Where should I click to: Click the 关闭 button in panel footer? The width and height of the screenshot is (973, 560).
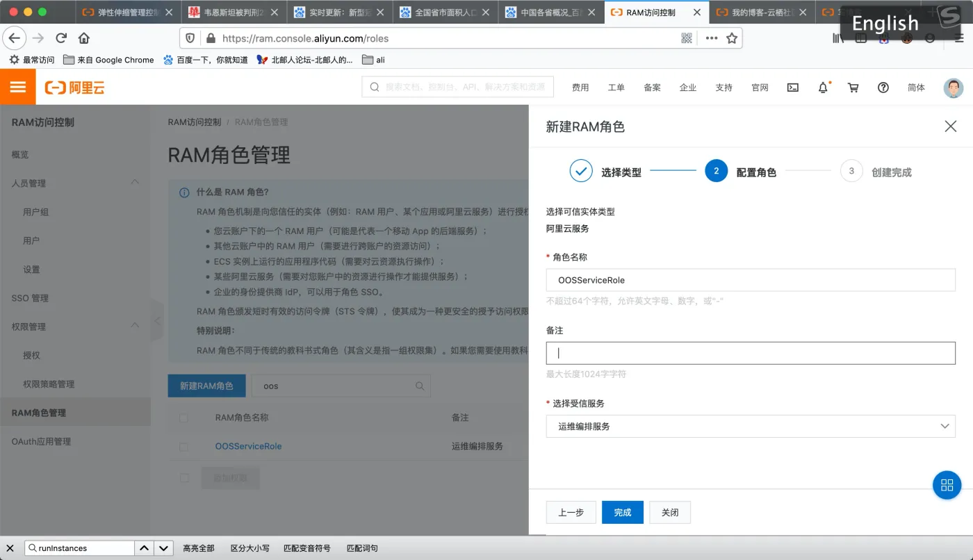coord(670,512)
